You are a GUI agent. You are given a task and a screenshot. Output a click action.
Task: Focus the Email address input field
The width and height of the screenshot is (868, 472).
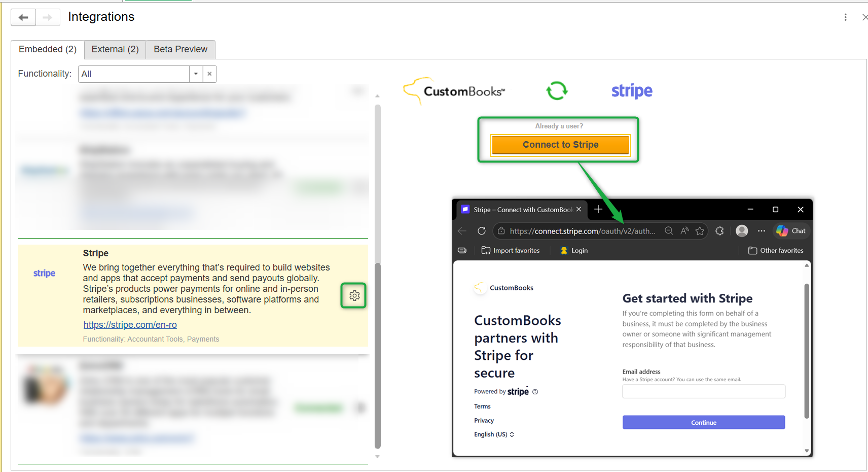click(x=704, y=391)
